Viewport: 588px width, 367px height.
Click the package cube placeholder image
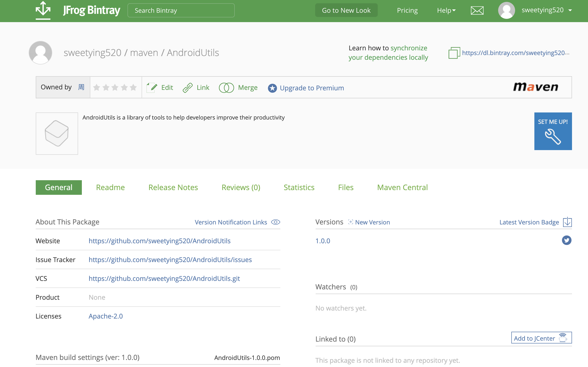57,133
